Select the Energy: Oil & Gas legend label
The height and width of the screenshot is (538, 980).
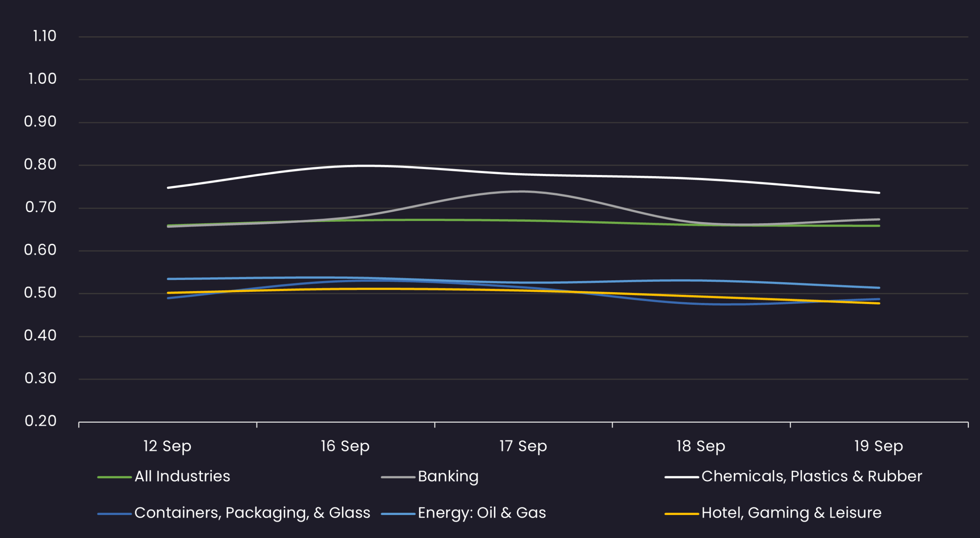click(x=482, y=513)
